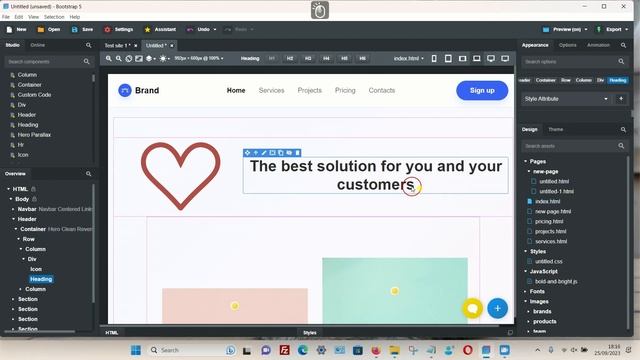
Task: Open the stage layers icon dropdown
Action: 150,59
